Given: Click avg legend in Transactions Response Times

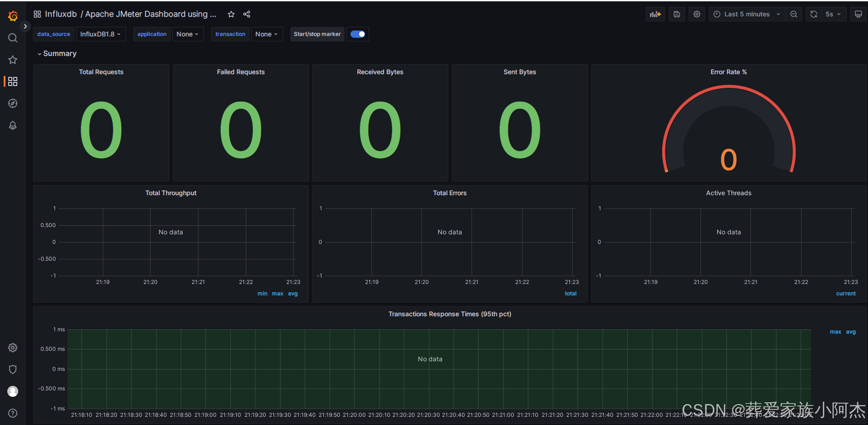Looking at the screenshot, I should tap(851, 332).
